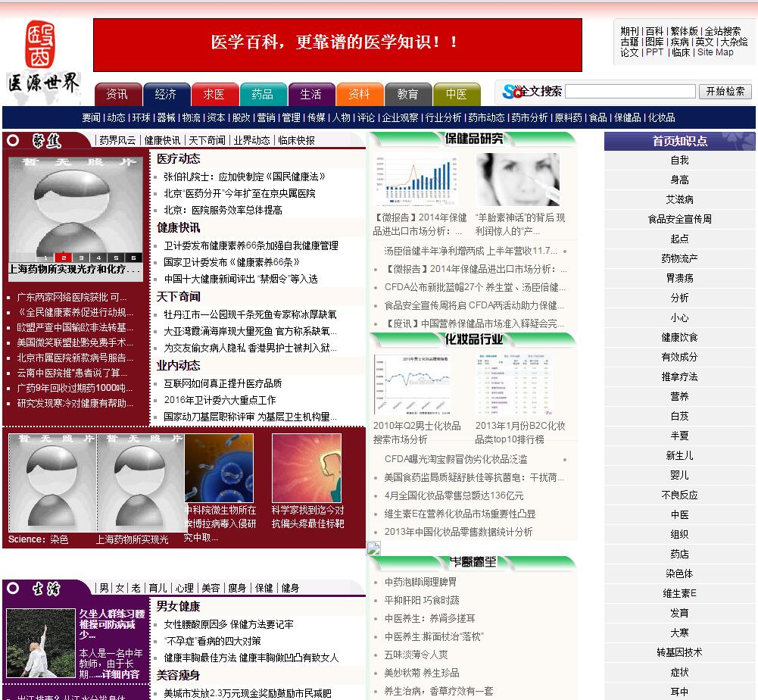This screenshot has width=758, height=700.
Task: Open 育儿 in the 生活 section menu
Action: [x=158, y=588]
